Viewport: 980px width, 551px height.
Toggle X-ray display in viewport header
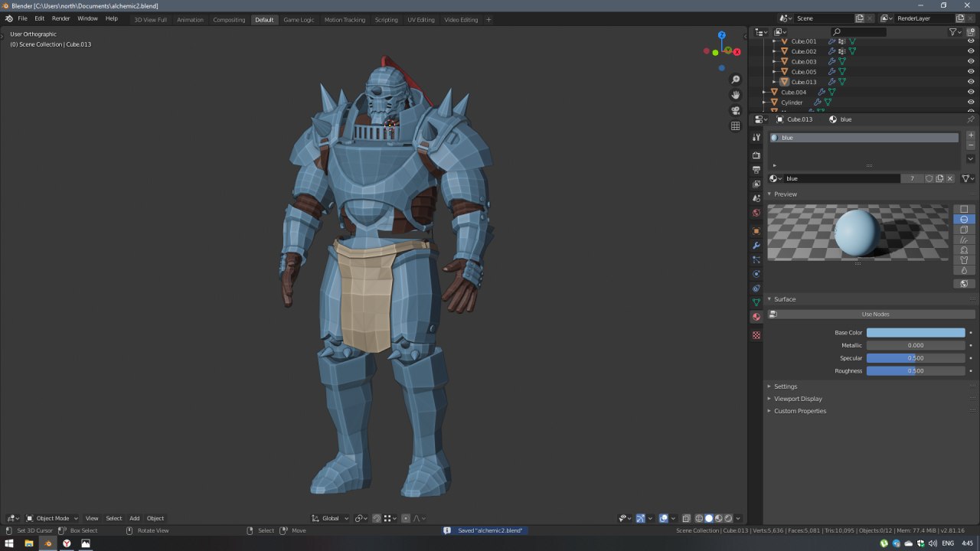[x=687, y=518]
